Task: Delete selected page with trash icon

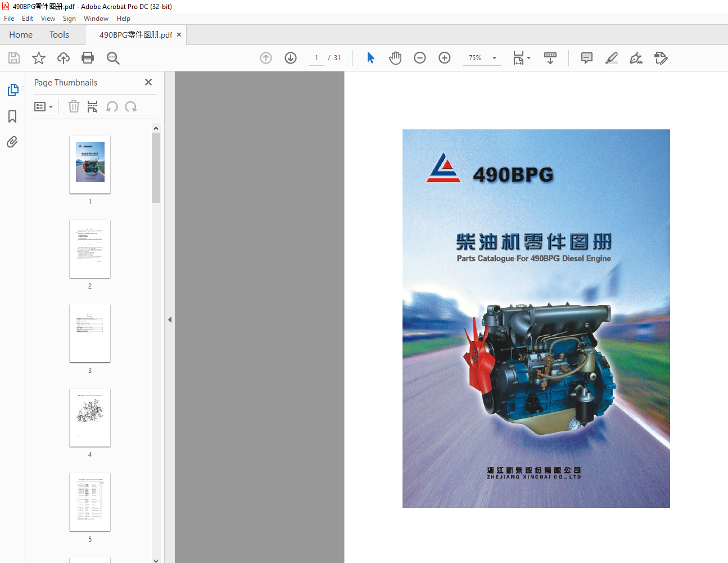Action: tap(74, 106)
